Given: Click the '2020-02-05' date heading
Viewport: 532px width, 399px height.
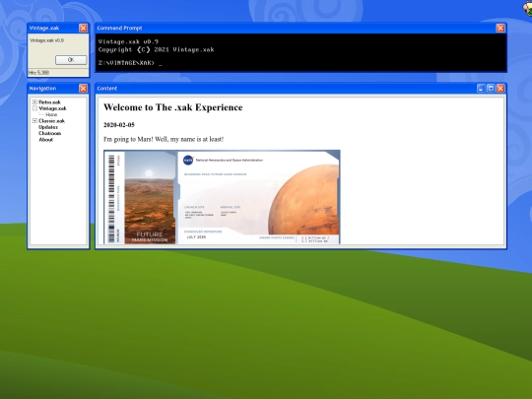Looking at the screenshot, I should (119, 125).
